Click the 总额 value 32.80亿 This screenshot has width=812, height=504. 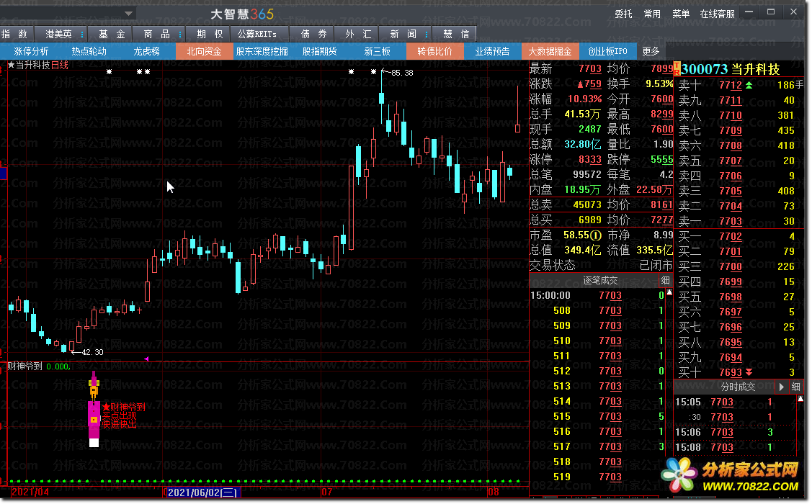583,145
